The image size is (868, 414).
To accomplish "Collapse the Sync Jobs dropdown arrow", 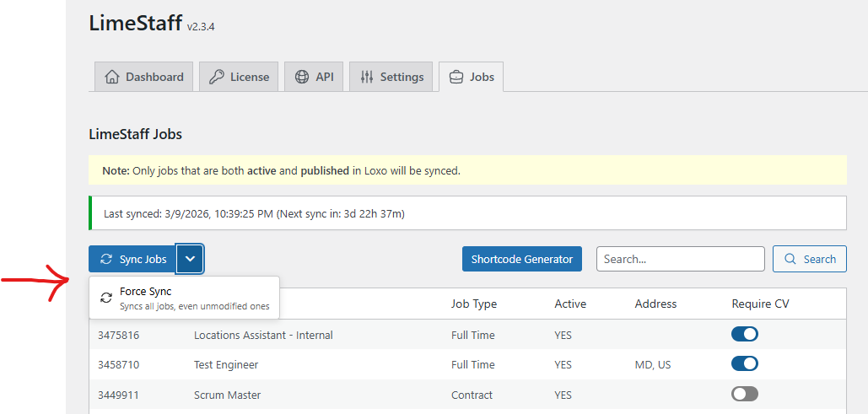I will point(191,260).
